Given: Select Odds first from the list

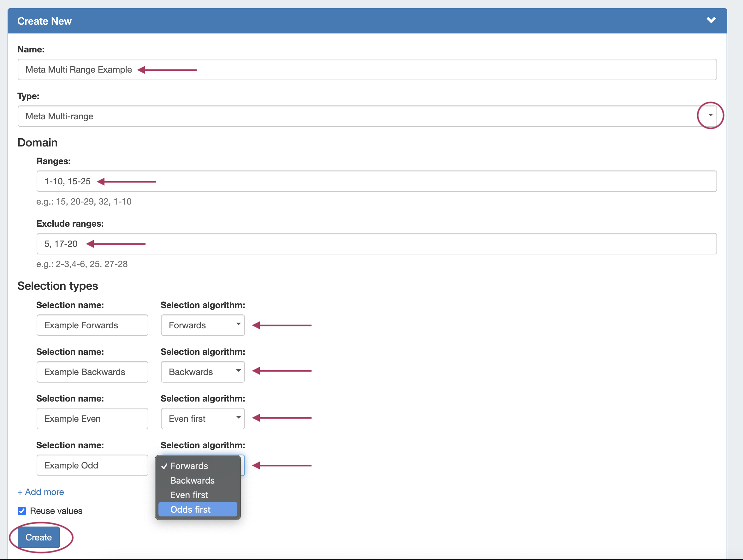Looking at the screenshot, I should pyautogui.click(x=198, y=509).
